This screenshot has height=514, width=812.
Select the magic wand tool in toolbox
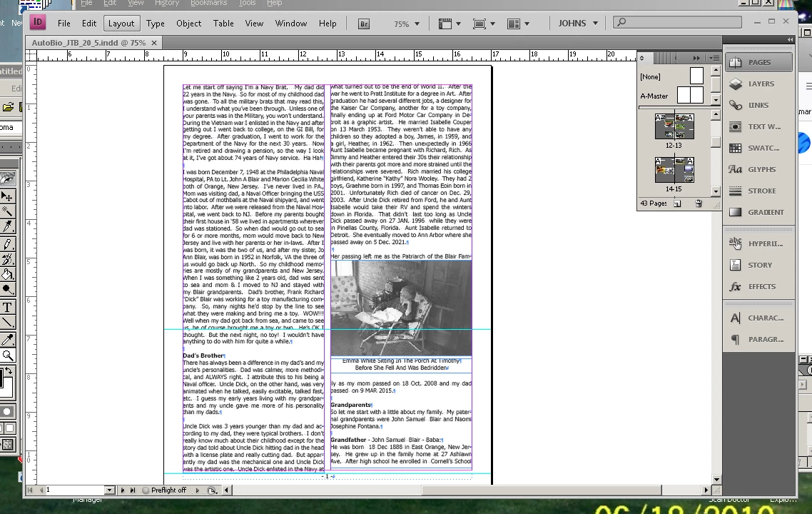7,211
